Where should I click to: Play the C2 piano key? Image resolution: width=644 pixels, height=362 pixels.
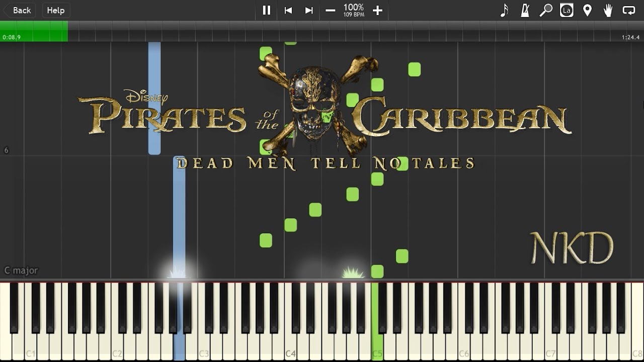click(117, 347)
